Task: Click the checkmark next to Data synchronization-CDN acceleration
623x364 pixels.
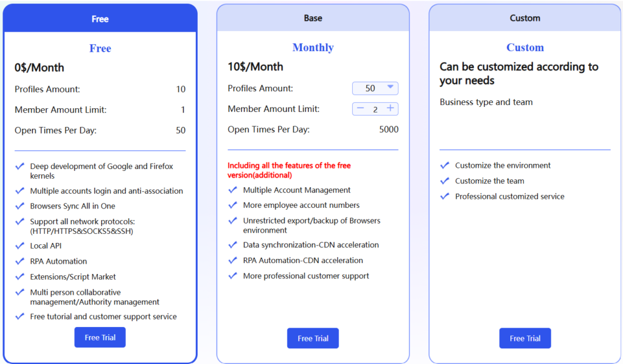Action: point(233,244)
